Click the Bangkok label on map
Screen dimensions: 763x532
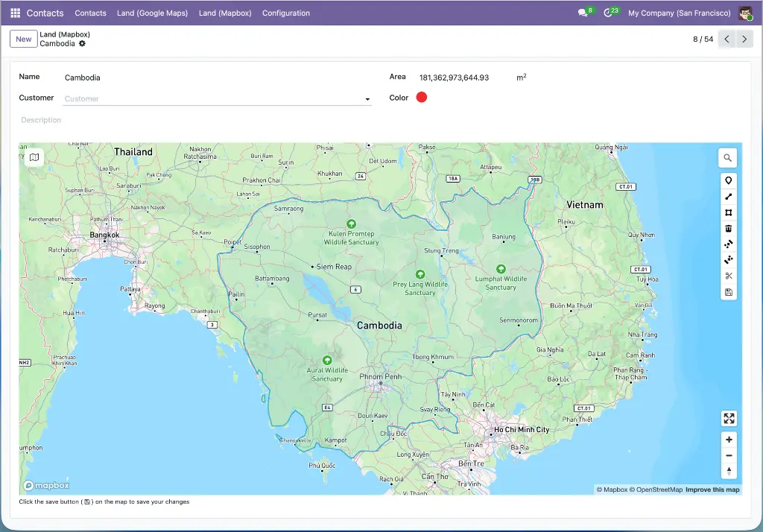tap(104, 235)
